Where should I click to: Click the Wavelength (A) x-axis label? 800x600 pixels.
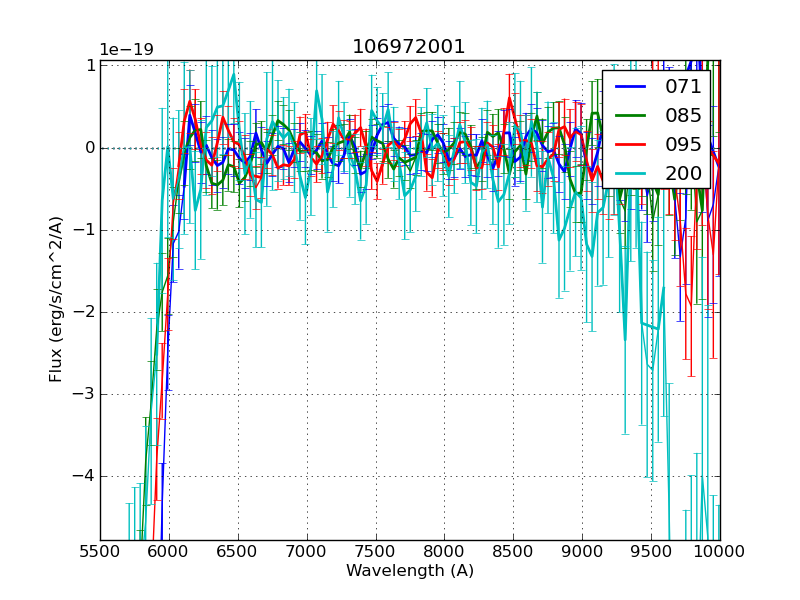coord(410,571)
